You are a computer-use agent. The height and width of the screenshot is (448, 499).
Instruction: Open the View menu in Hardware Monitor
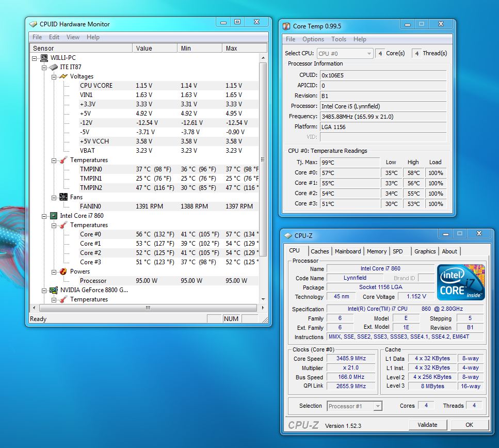pos(73,37)
